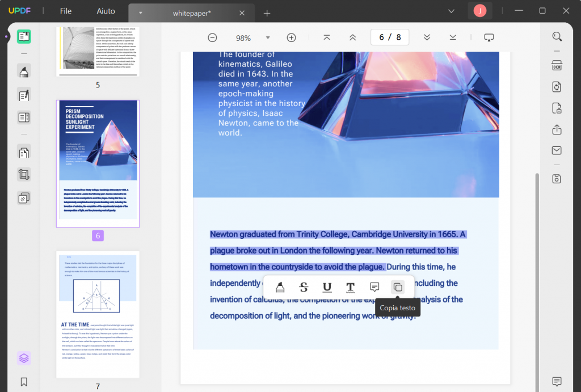Click the Copia testo copy button
The width and height of the screenshot is (581, 392).
pos(398,287)
